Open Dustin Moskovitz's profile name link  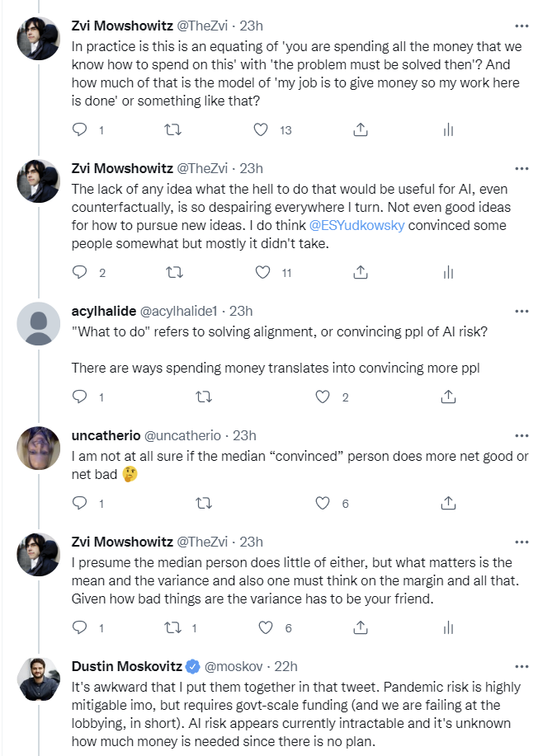(x=125, y=666)
